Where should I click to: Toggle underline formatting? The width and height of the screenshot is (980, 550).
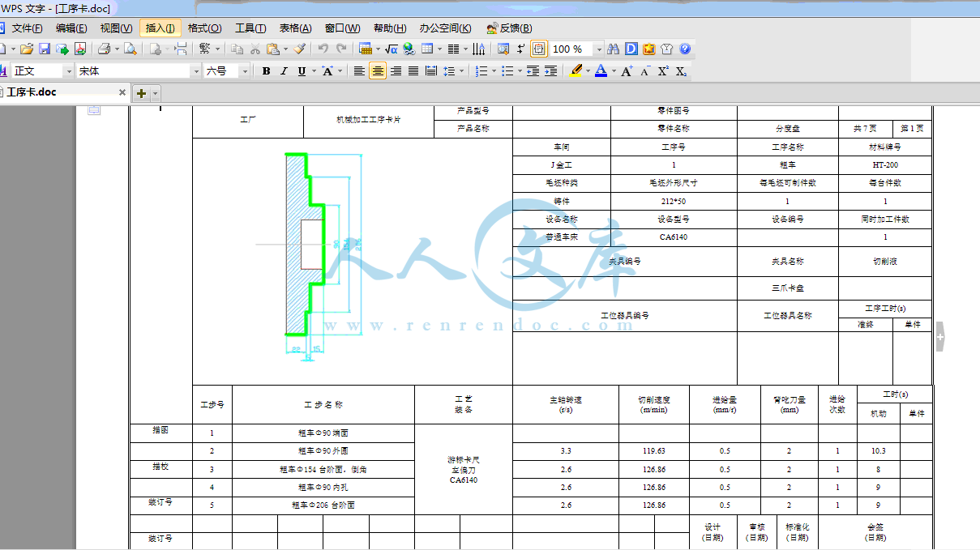[x=302, y=71]
